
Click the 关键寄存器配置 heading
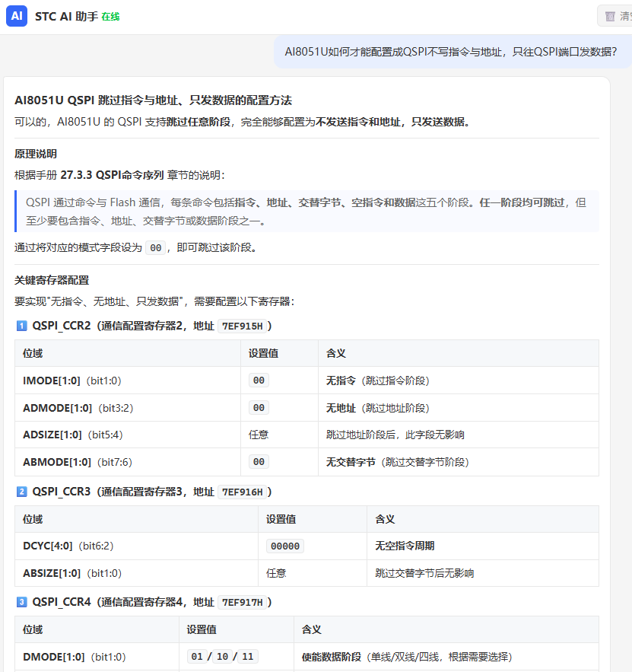(52, 280)
